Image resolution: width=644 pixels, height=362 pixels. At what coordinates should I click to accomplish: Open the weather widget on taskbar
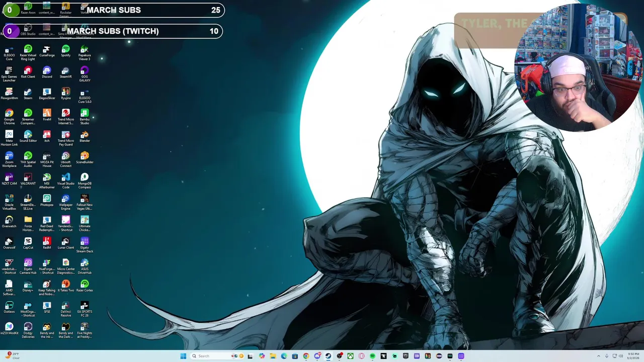[x=12, y=356]
